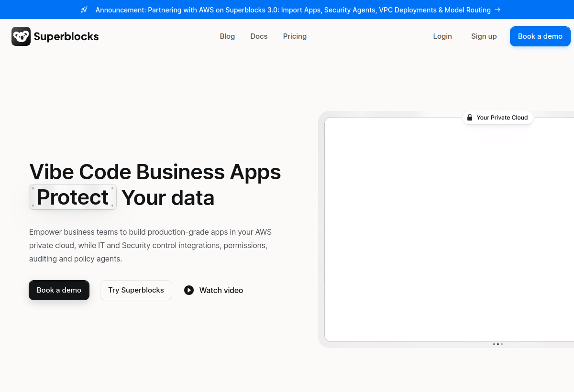Go to the Pricing page
The height and width of the screenshot is (392, 574).
pos(295,36)
